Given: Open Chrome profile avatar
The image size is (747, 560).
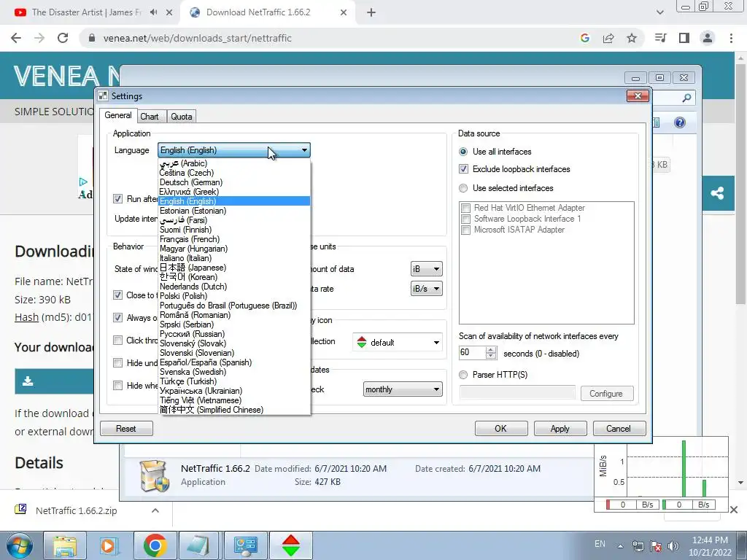Looking at the screenshot, I should tap(708, 38).
